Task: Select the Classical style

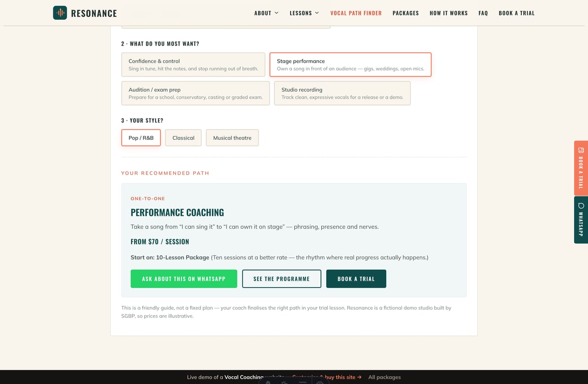Action: (183, 138)
